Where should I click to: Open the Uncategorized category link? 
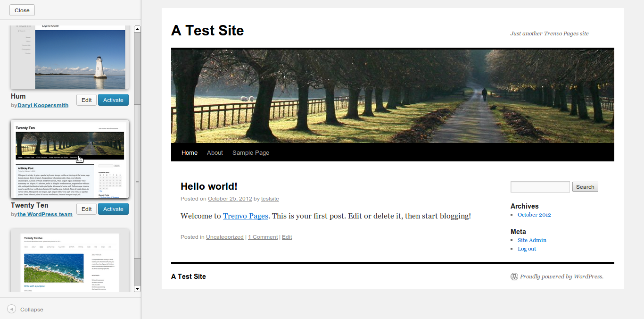pos(224,236)
